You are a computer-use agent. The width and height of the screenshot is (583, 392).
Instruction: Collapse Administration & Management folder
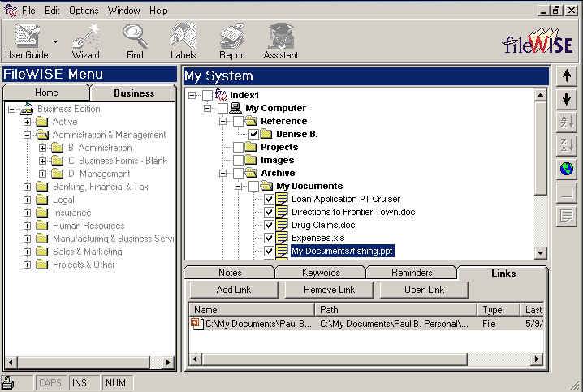pyautogui.click(x=27, y=135)
